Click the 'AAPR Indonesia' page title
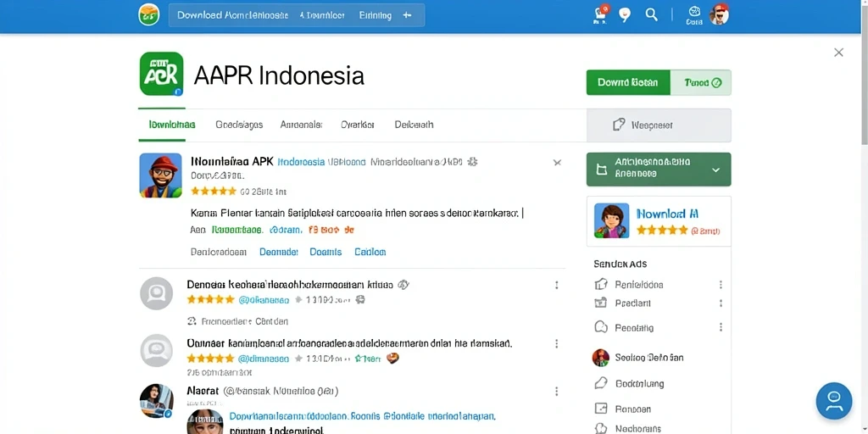Image resolution: width=868 pixels, height=434 pixels. coord(278,75)
